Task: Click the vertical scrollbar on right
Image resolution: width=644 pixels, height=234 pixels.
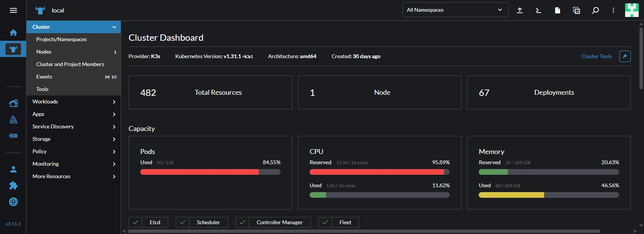Action: [641, 58]
